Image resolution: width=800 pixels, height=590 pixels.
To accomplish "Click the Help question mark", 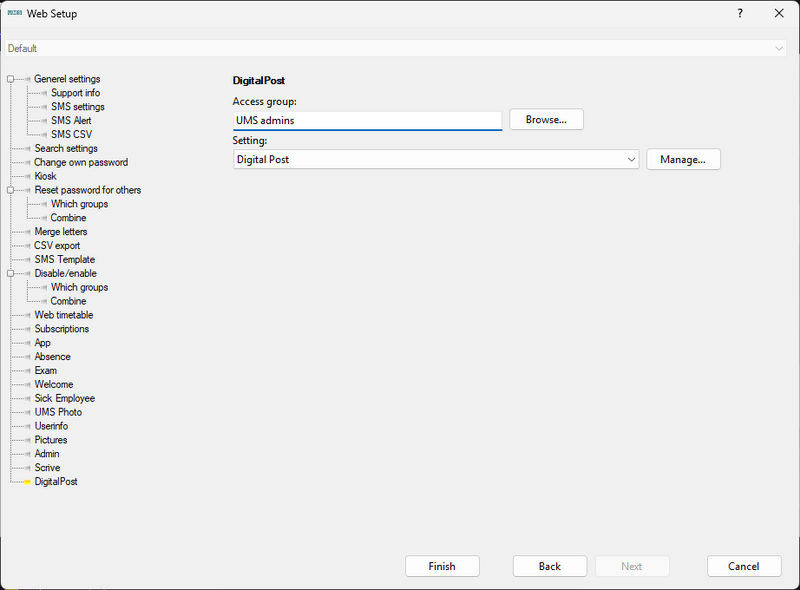I will point(738,13).
